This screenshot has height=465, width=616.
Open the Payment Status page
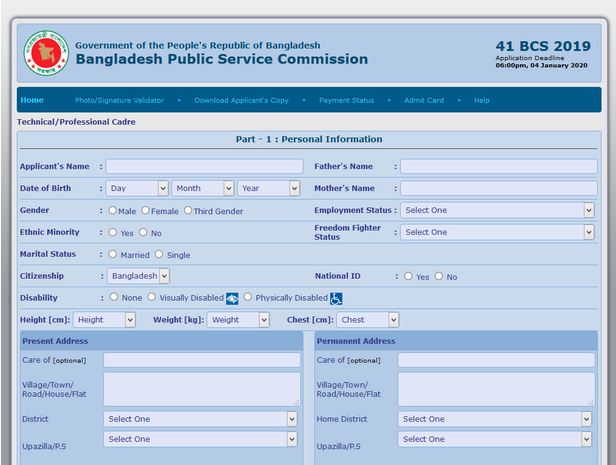coord(346,100)
